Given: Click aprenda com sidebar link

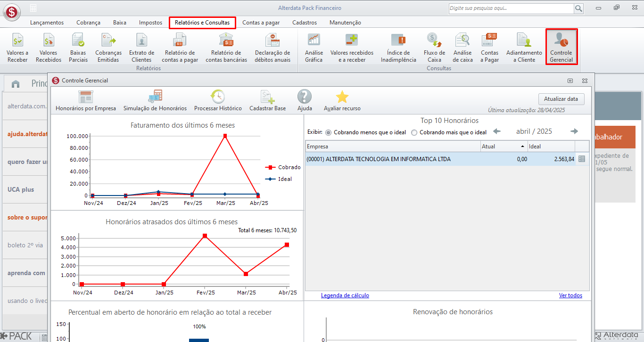Looking at the screenshot, I should (26, 273).
